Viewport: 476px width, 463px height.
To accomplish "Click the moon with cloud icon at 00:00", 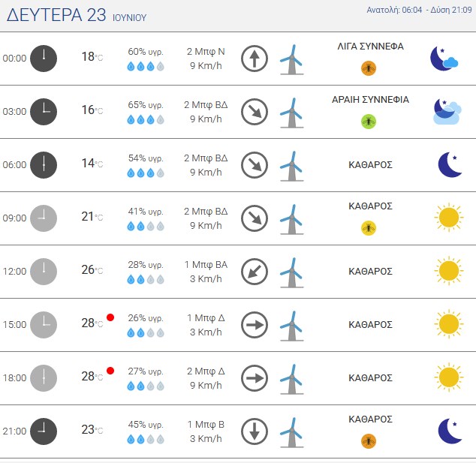I will pos(444,59).
